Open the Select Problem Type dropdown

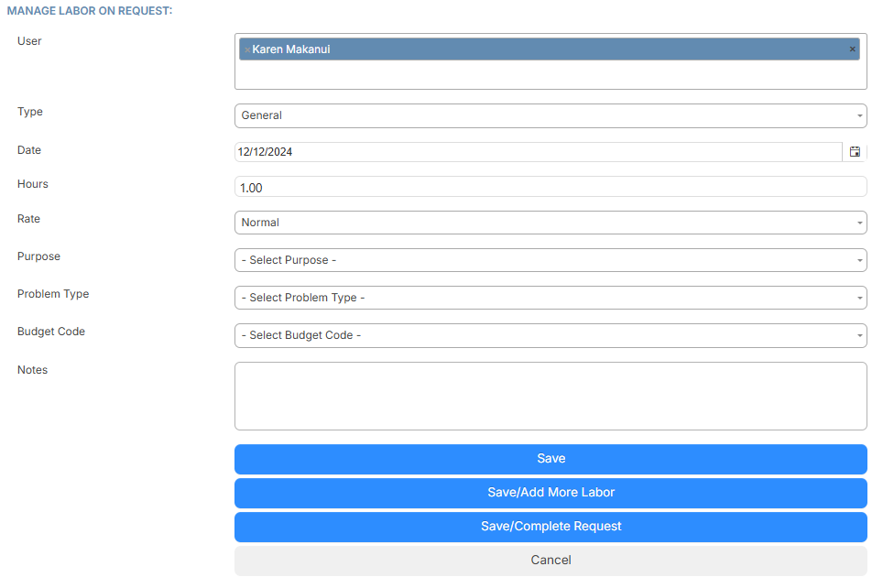coord(550,298)
